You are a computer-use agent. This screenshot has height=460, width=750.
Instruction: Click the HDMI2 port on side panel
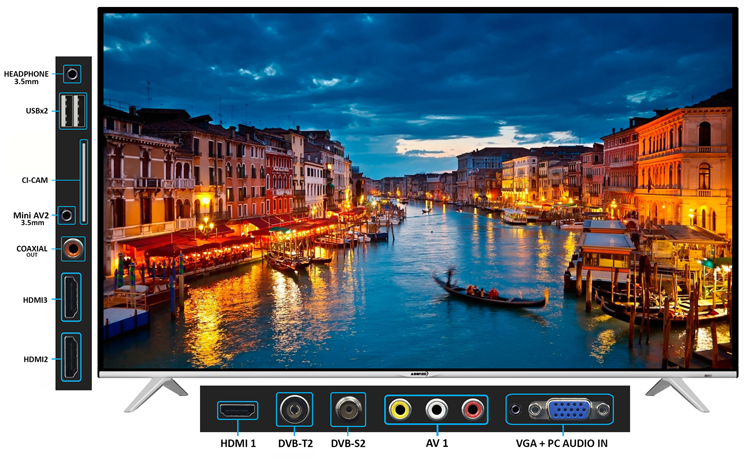tap(72, 358)
